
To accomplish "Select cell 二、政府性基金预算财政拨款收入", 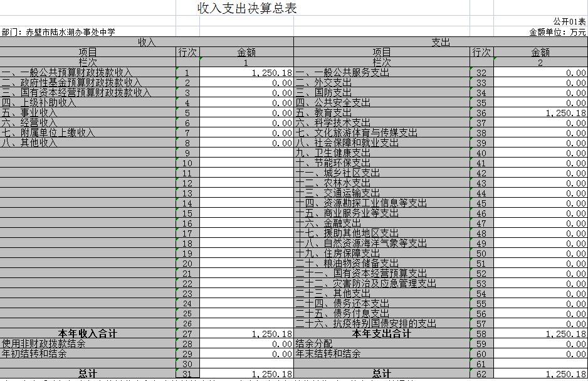I will (88, 83).
